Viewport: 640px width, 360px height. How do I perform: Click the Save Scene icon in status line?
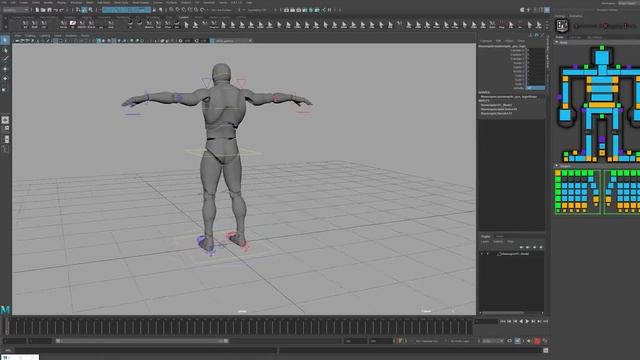(49, 10)
